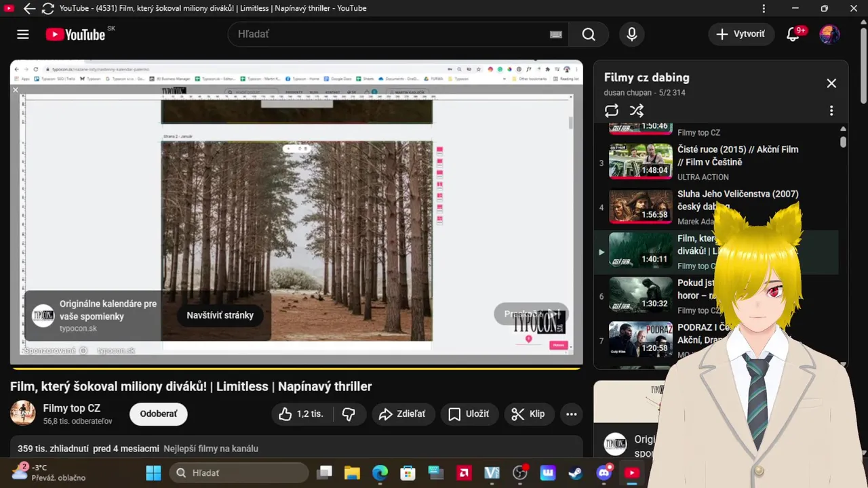Toggle playlist loop

(612, 110)
